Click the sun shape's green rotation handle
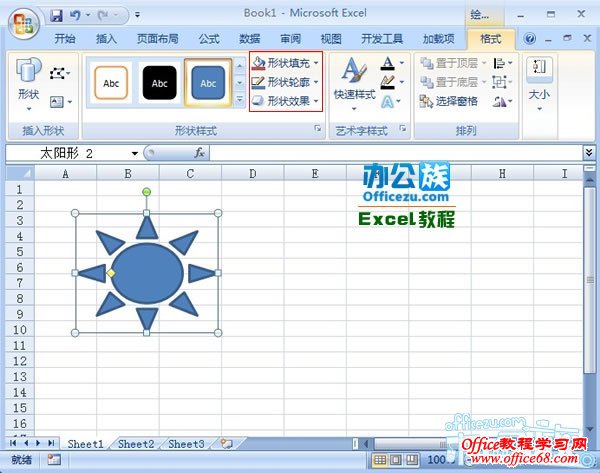This screenshot has width=600, height=473. pos(147,192)
